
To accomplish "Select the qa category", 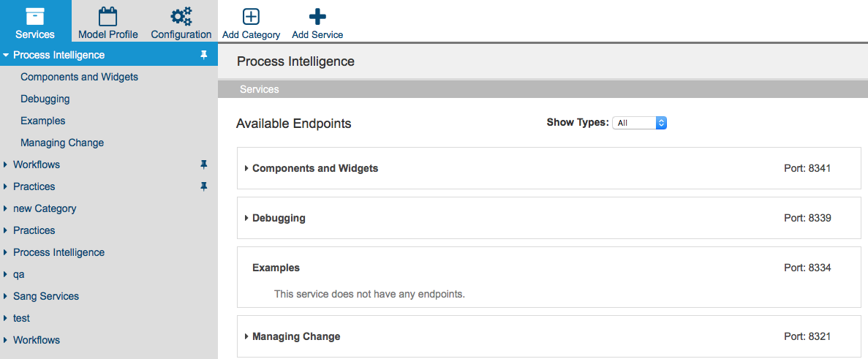I will pos(19,274).
